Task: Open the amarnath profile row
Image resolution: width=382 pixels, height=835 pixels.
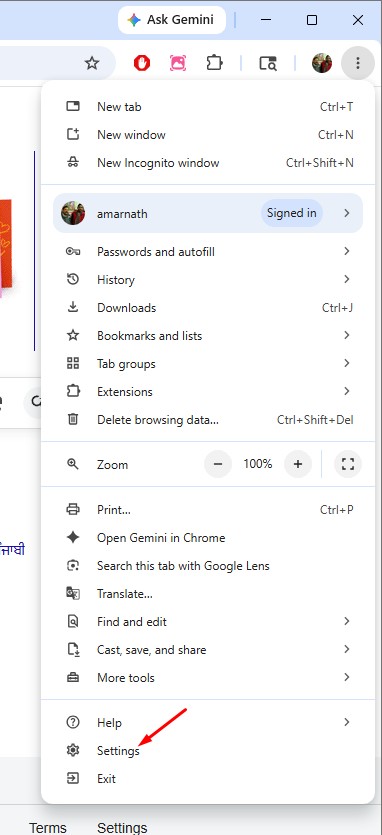Action: pyautogui.click(x=208, y=213)
